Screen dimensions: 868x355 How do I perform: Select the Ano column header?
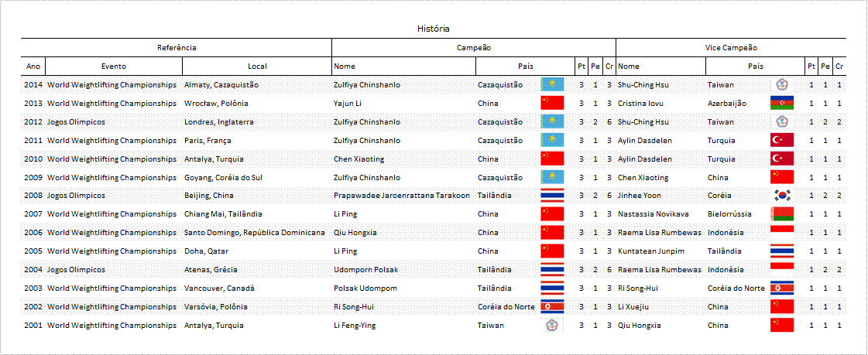[x=33, y=67]
